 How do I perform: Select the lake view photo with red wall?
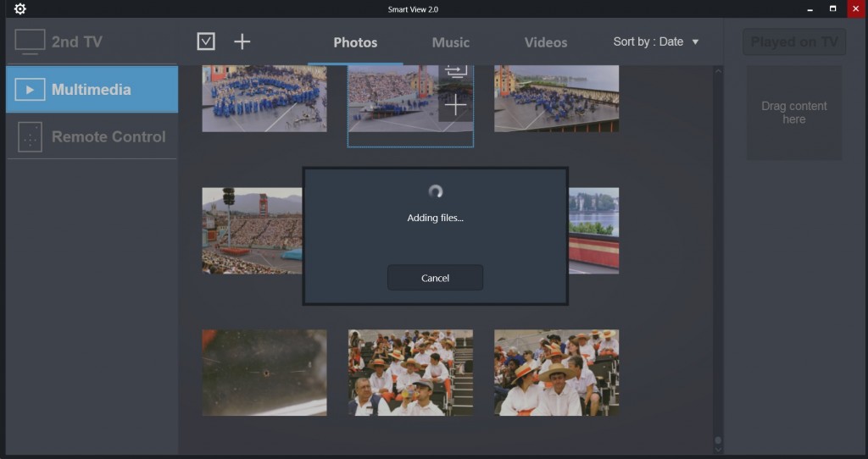(x=594, y=230)
